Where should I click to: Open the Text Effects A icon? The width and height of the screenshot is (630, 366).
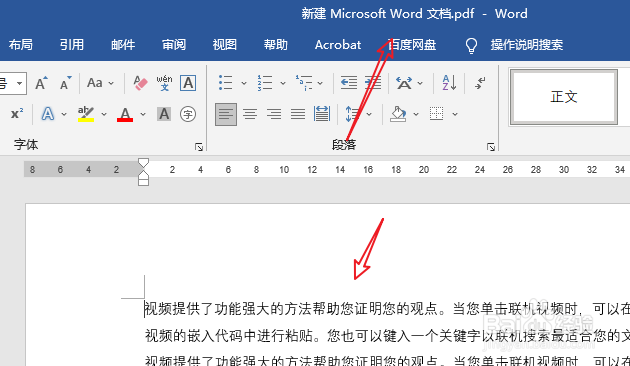tap(48, 114)
